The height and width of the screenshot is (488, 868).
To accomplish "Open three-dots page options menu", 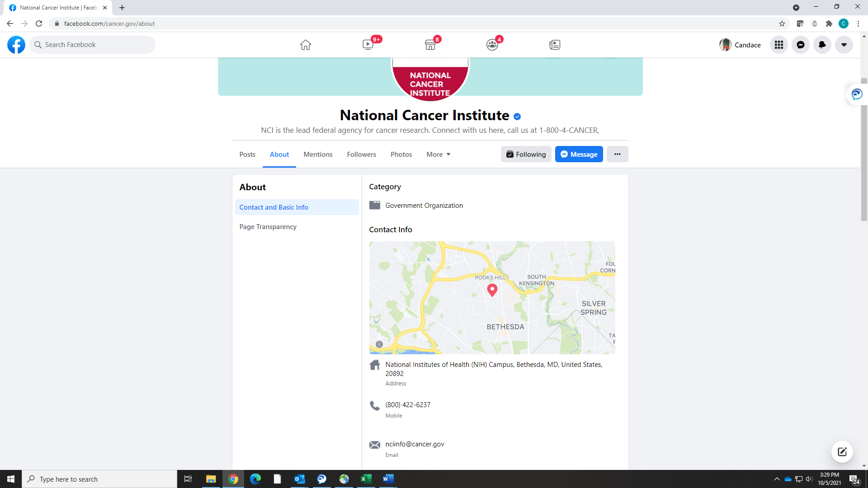I will (617, 154).
